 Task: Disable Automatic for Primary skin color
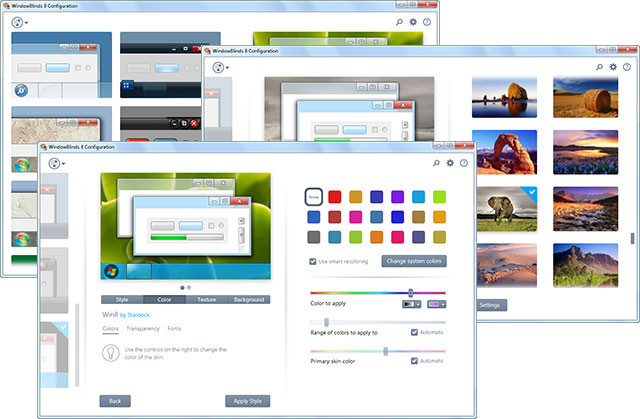click(x=416, y=360)
